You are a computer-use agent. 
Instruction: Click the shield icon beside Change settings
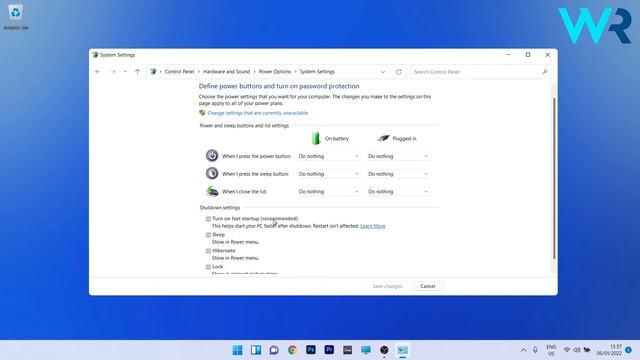click(202, 113)
